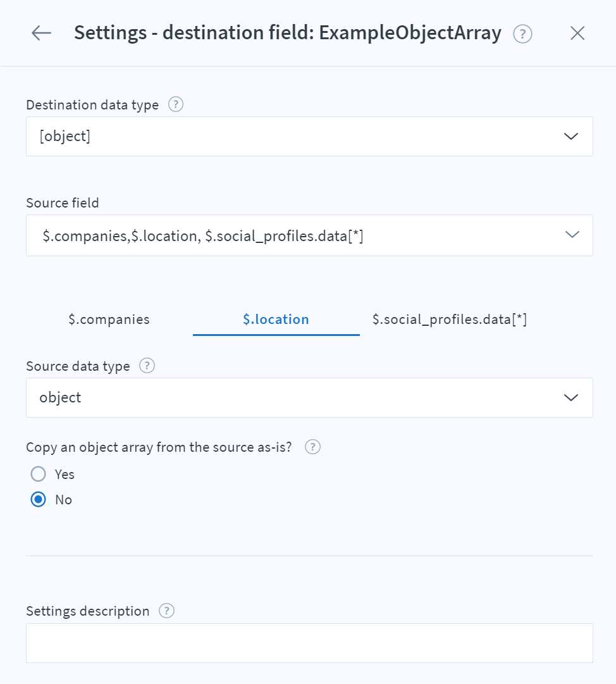
Task: Switch to the $.companies tab
Action: [x=109, y=320]
